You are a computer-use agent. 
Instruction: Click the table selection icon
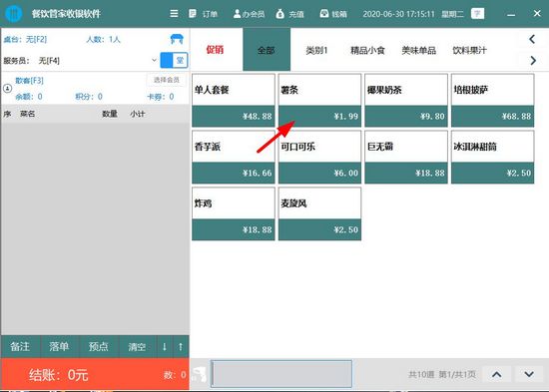click(177, 39)
